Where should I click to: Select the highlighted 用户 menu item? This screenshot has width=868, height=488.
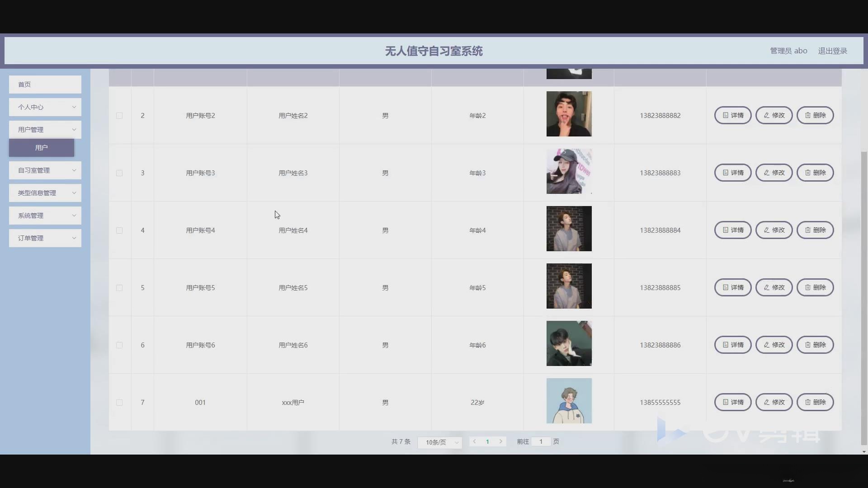(x=41, y=147)
